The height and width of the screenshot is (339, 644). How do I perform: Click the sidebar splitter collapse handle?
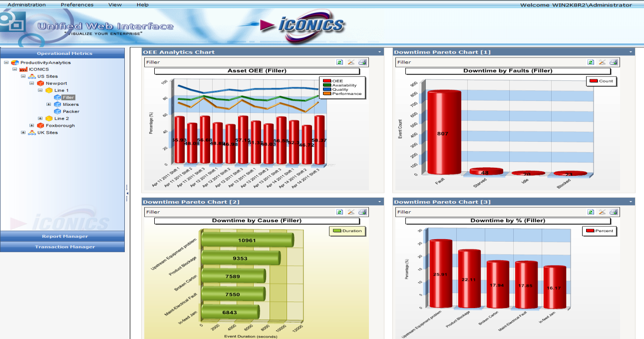coord(127,193)
